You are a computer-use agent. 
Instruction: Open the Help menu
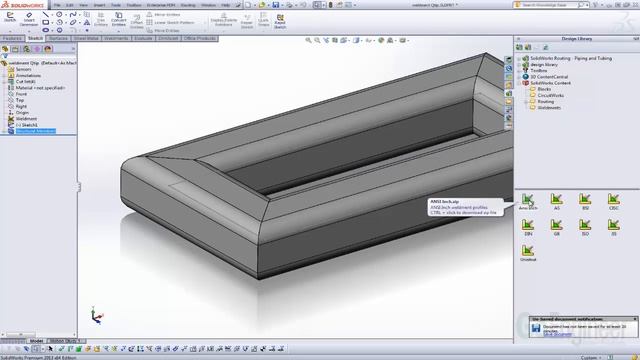[x=225, y=5]
